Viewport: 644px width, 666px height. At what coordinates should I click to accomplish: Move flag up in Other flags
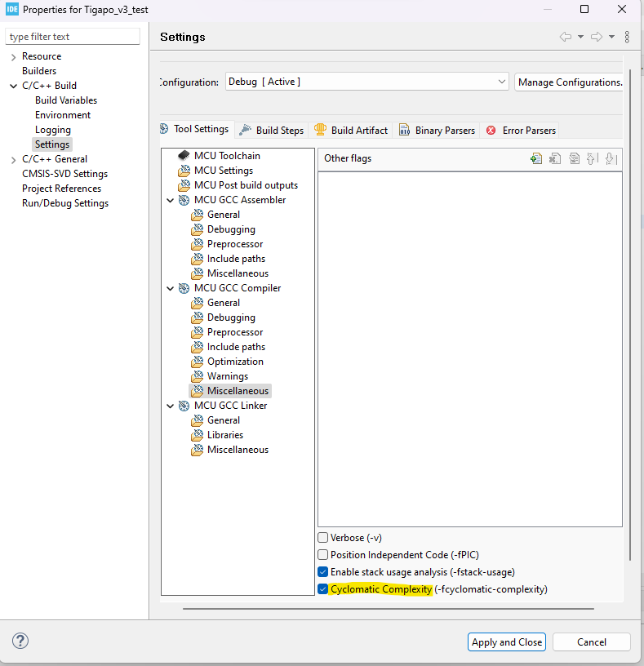[593, 159]
